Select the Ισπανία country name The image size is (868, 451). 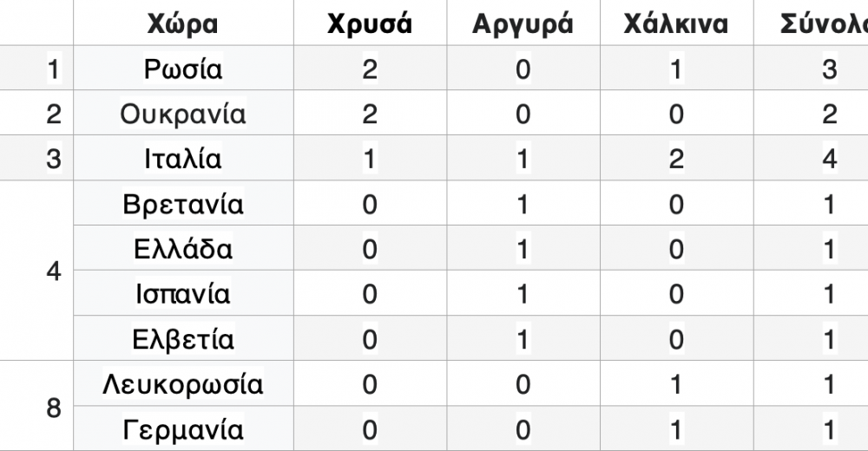tap(183, 295)
